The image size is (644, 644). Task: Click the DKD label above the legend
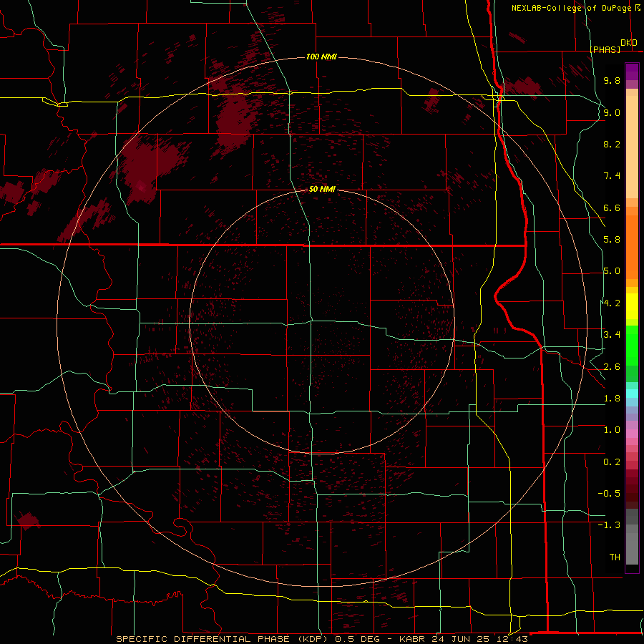[x=629, y=43]
